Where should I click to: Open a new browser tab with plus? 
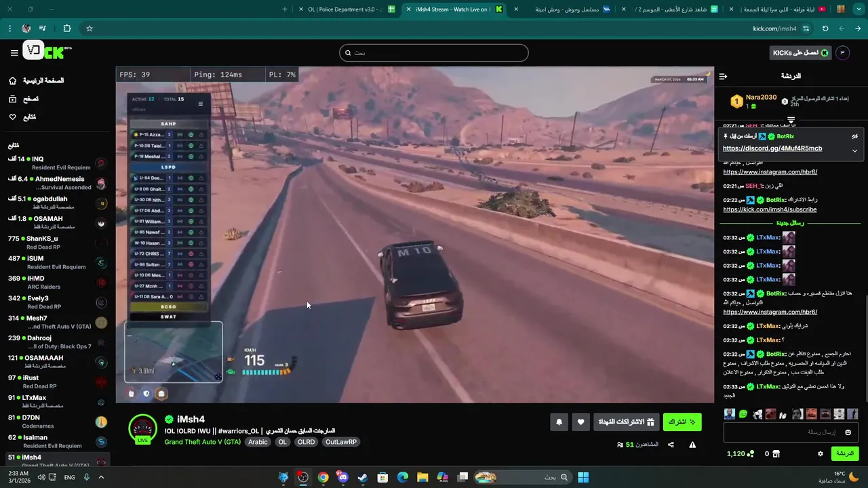[285, 9]
